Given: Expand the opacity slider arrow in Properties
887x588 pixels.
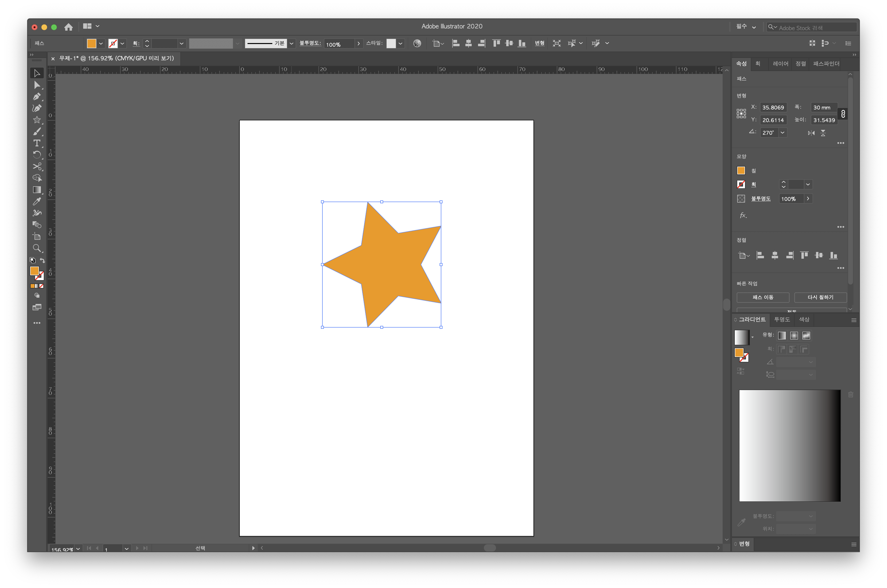Looking at the screenshot, I should click(x=808, y=199).
